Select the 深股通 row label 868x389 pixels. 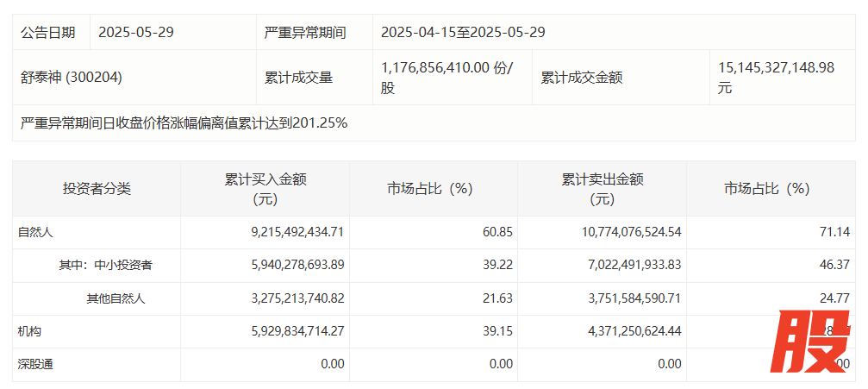(x=36, y=364)
